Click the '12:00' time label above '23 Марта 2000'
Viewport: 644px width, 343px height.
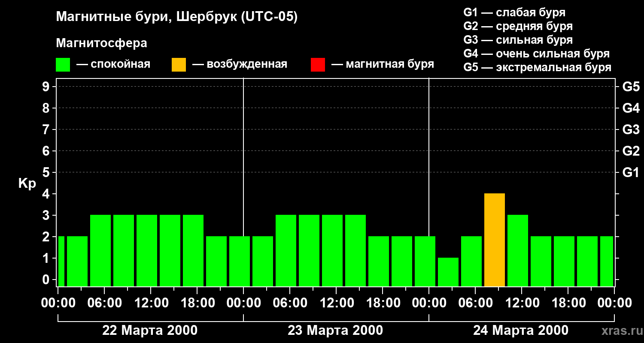pyautogui.click(x=337, y=303)
